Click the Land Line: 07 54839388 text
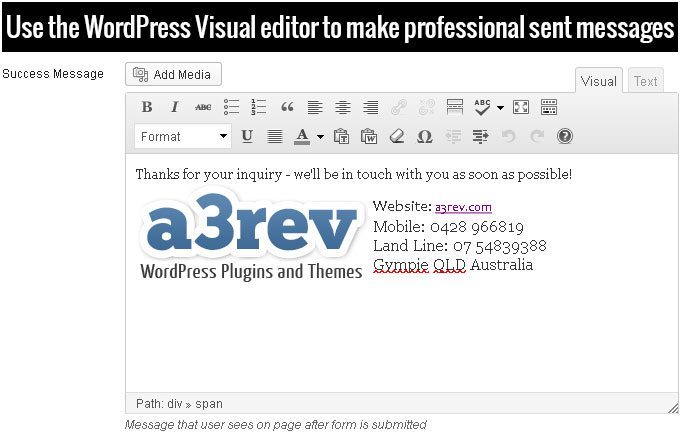Screen dimensions: 680x438 point(460,246)
